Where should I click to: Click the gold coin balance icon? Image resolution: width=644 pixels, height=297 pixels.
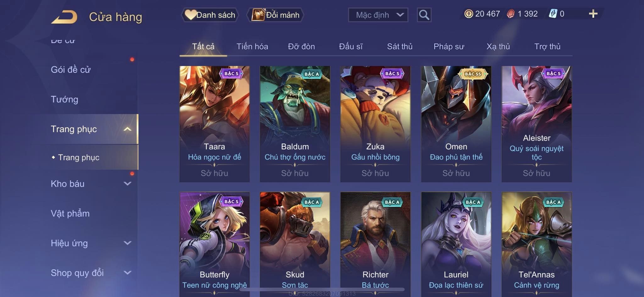tap(469, 14)
